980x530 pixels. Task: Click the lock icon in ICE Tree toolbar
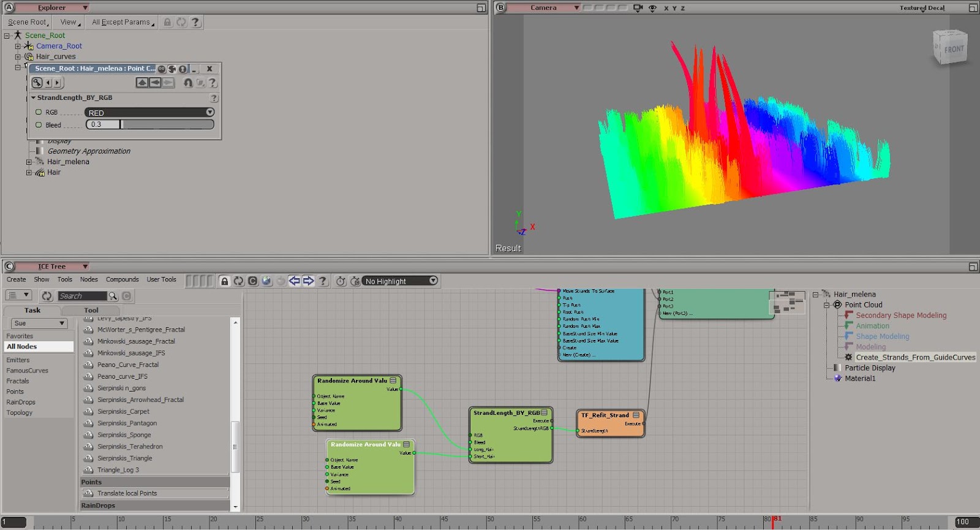225,281
